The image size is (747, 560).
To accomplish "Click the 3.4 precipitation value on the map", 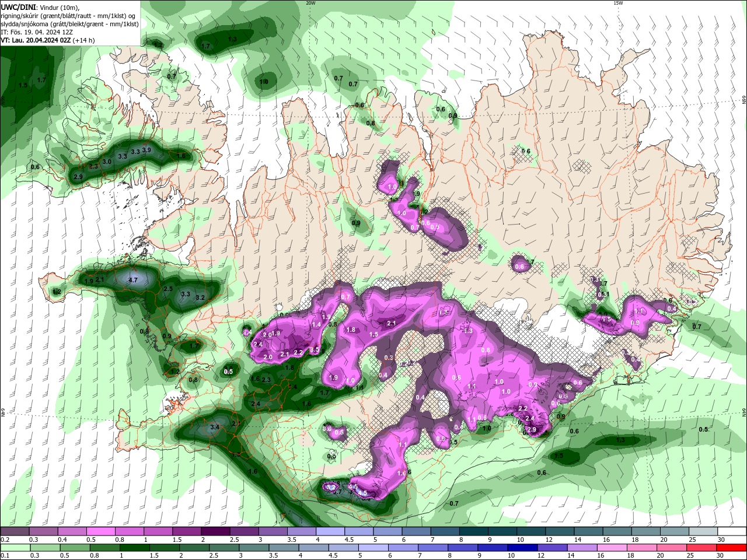I will coord(215,427).
